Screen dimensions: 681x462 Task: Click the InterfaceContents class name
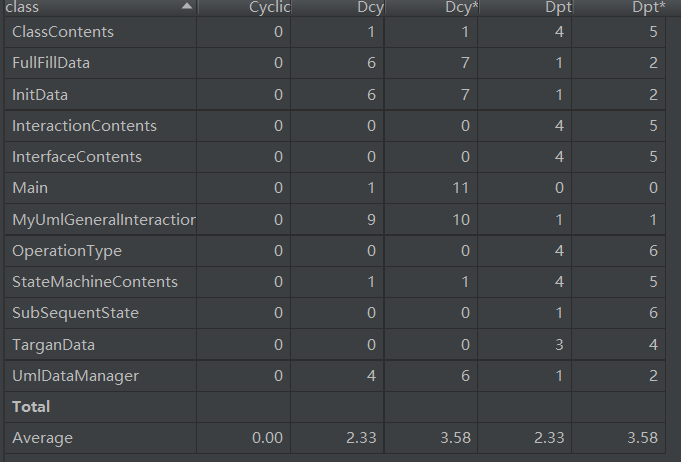click(77, 157)
